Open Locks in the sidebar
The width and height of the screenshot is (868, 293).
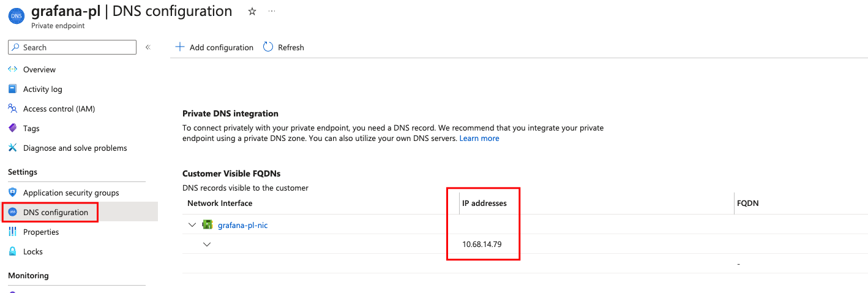click(x=33, y=251)
